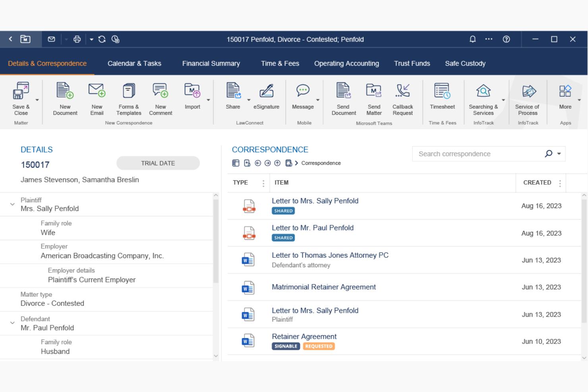Switch to Safe Custody tab
Screen dimensions: 588x392
(465, 64)
